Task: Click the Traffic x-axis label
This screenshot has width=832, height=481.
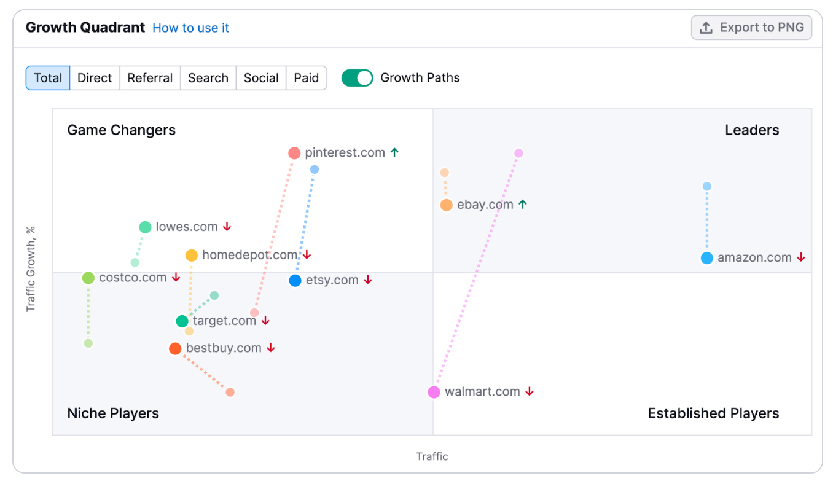Action: point(432,457)
